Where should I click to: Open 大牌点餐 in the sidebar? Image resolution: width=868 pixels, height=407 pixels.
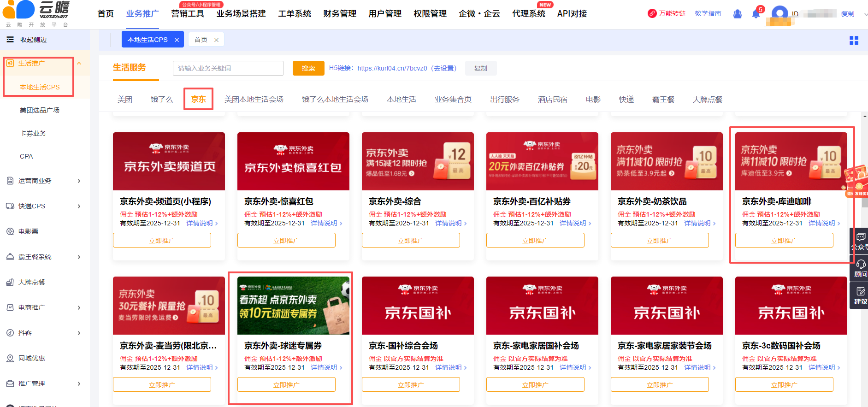[31, 282]
